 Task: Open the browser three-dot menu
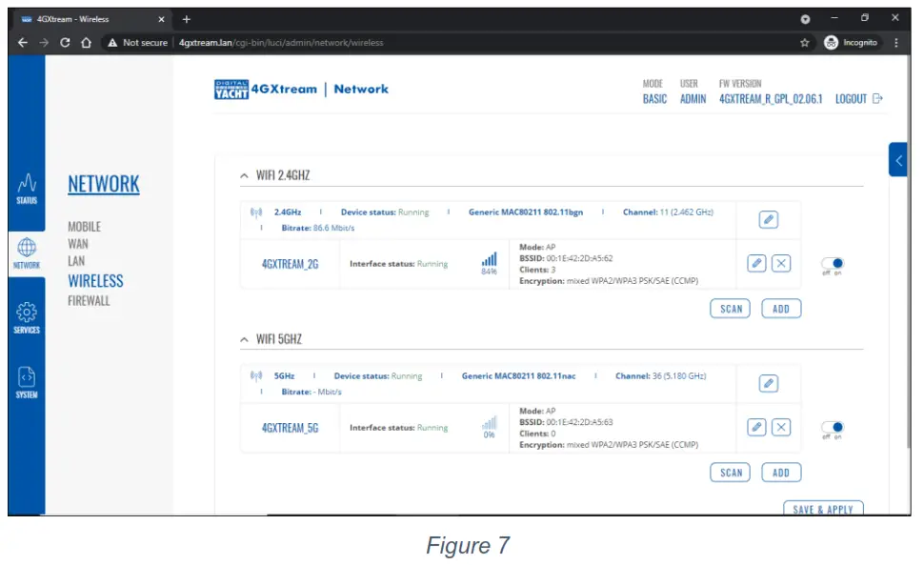896,43
